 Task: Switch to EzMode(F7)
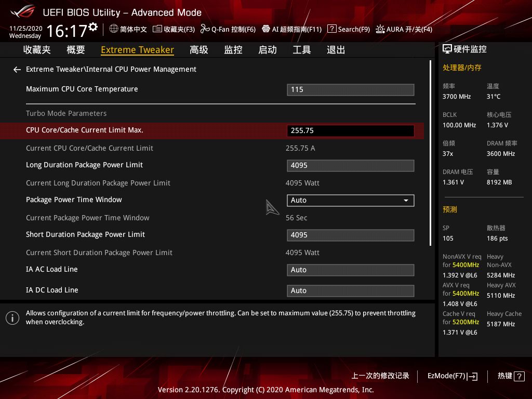coord(453,376)
